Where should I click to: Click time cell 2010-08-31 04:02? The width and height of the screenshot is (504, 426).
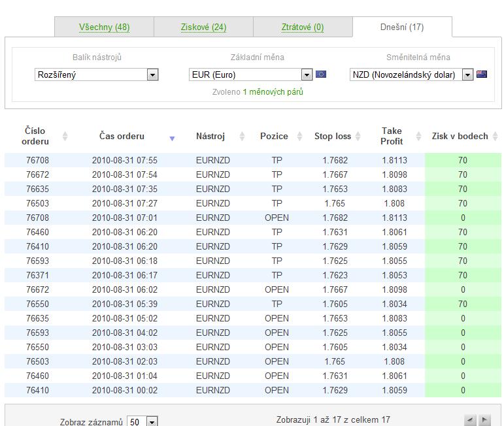pos(125,333)
